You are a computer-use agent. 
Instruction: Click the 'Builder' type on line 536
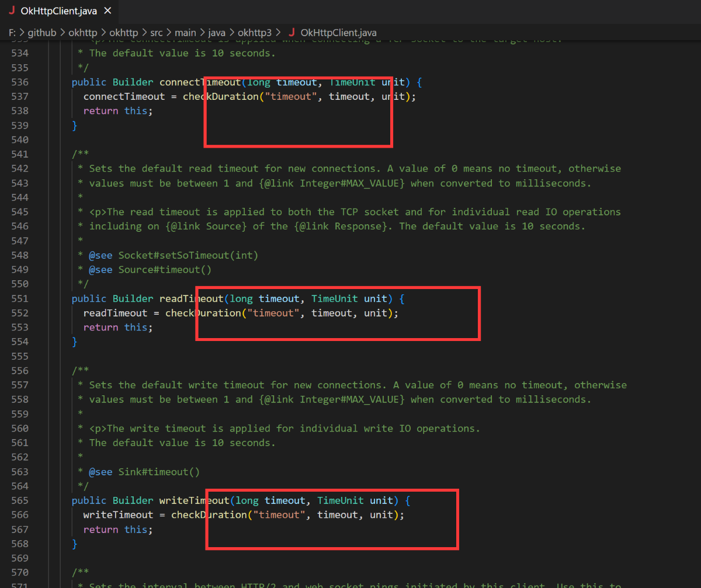pyautogui.click(x=133, y=82)
